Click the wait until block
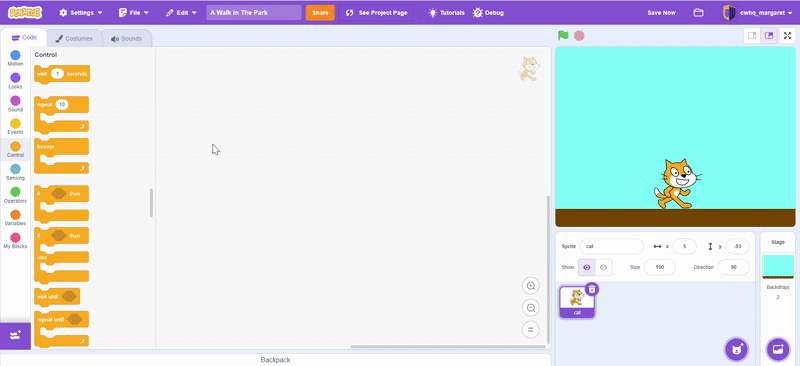This screenshot has height=366, width=800. tap(57, 296)
